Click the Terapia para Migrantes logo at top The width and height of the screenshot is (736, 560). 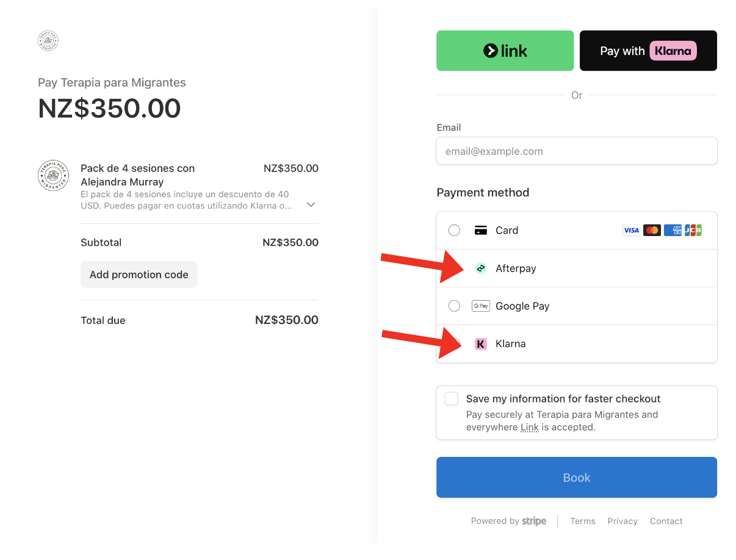pos(48,41)
